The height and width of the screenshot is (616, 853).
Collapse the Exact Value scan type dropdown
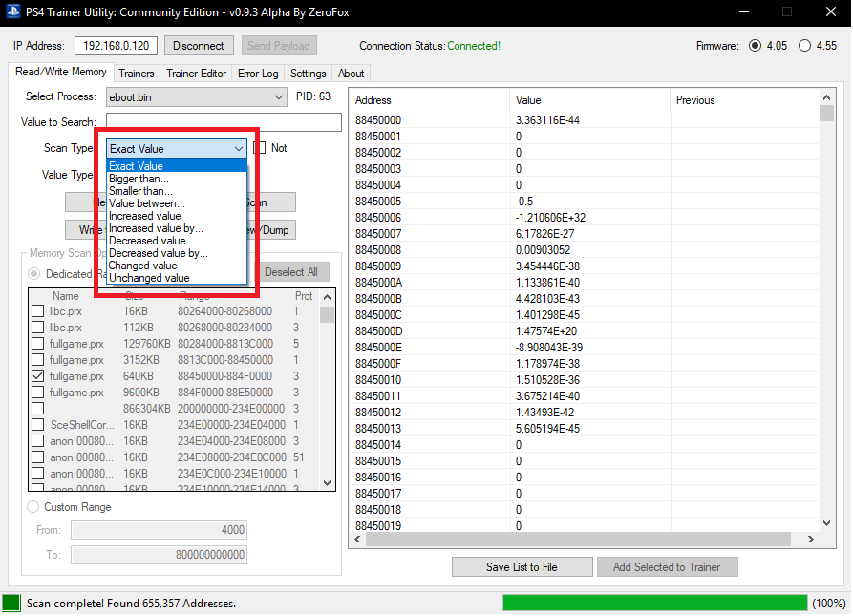point(238,149)
